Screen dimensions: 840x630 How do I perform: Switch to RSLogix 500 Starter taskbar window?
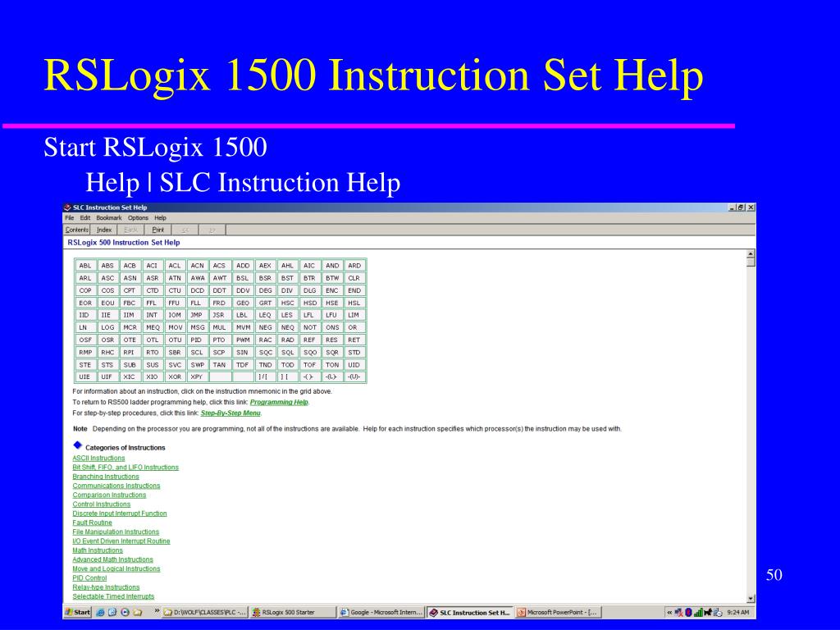click(292, 612)
